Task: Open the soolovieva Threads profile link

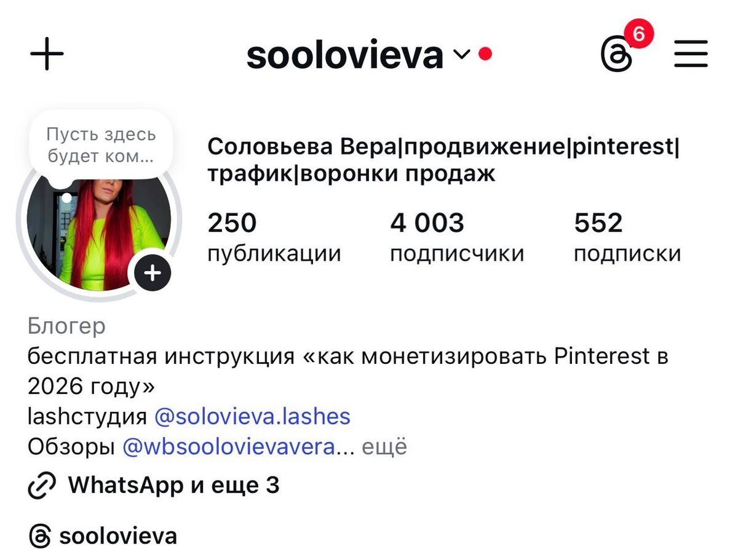Action: click(118, 536)
